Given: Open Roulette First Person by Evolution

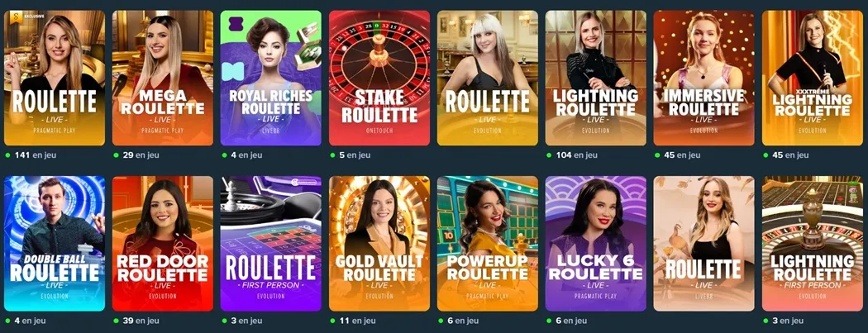Looking at the screenshot, I should 270,244.
